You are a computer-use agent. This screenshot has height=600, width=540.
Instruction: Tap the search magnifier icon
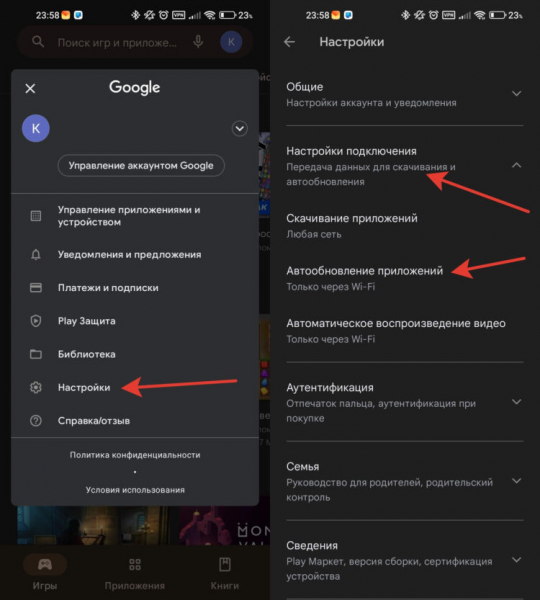coord(38,42)
